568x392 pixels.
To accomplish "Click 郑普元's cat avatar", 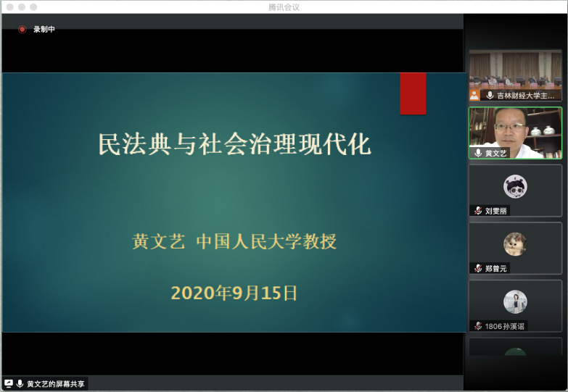I will (x=515, y=244).
